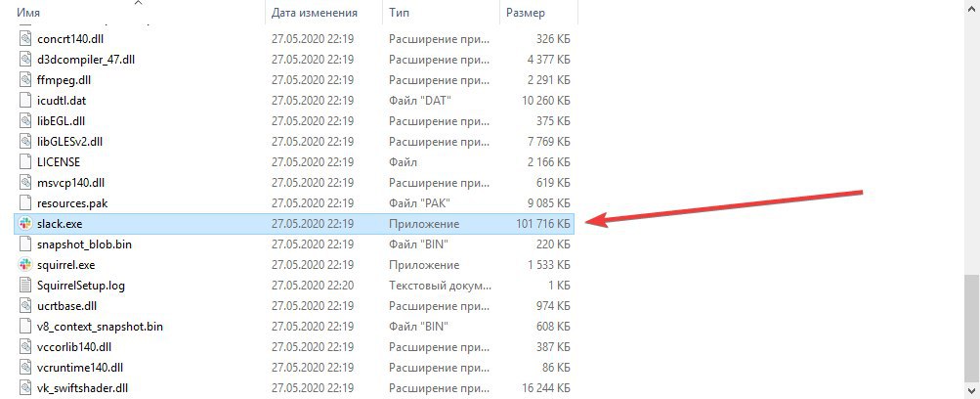Screen dimensions: 980x399
Task: Click the Файл "DAT" type cell
Action: (x=420, y=100)
